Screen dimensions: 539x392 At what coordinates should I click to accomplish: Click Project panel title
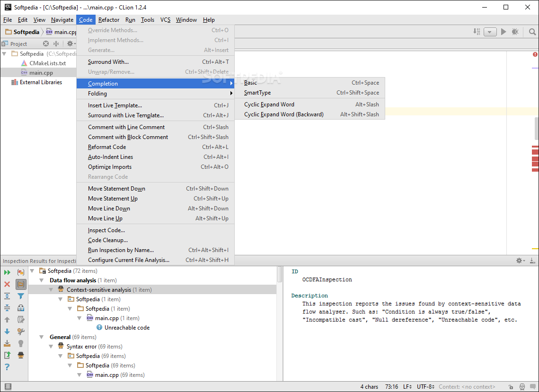[x=18, y=44]
